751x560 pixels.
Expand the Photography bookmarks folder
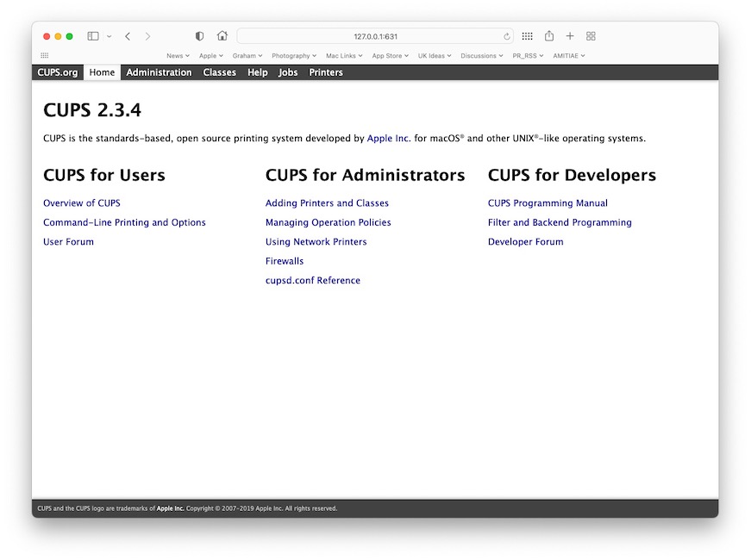294,56
